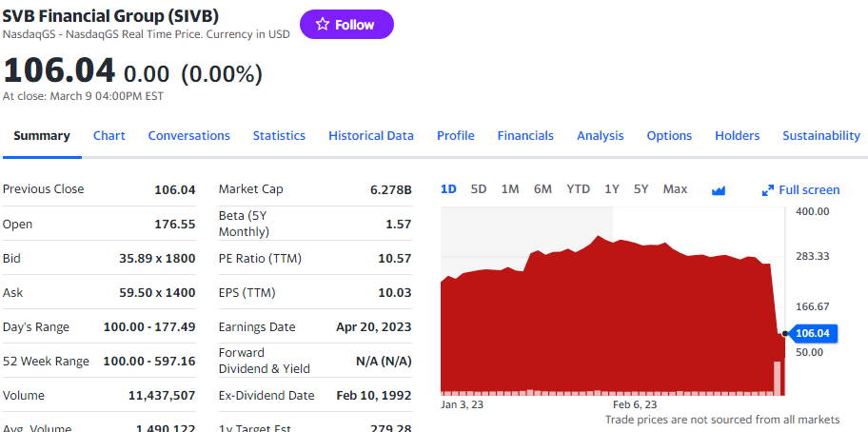Viewport: 868px width, 432px height.
Task: Click Earnings Date Apr 20, 2023
Action: tap(374, 327)
